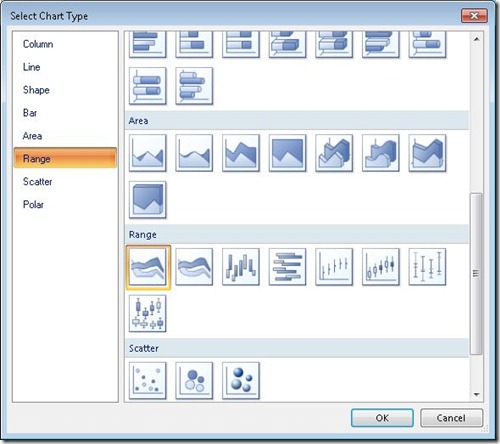
Task: Choose the clustered horizontal cylinder bar icon
Action: [x=194, y=86]
